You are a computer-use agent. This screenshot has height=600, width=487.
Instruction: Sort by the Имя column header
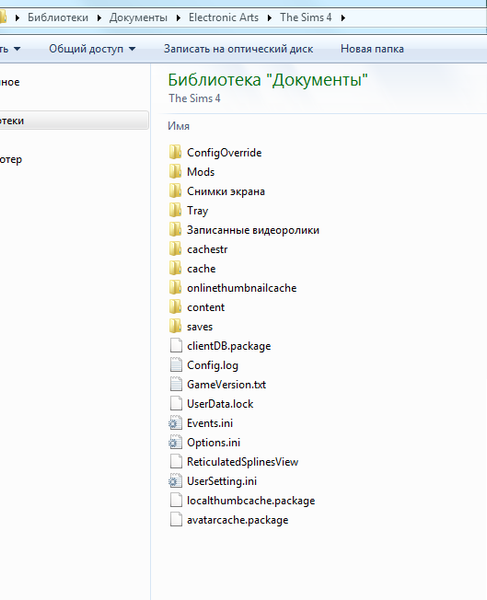(x=179, y=126)
